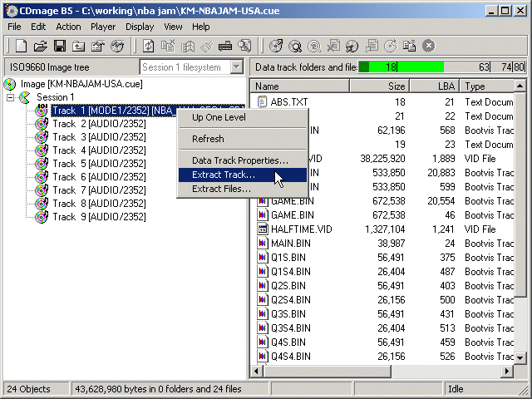This screenshot has width=532, height=399.
Task: Click the MAIN.BIN file icon
Action: 262,244
